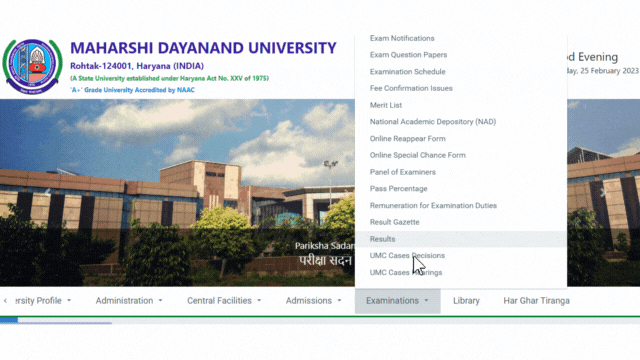The image size is (640, 360).
Task: Collapse the Examinations dropdown menu
Action: pyautogui.click(x=398, y=301)
